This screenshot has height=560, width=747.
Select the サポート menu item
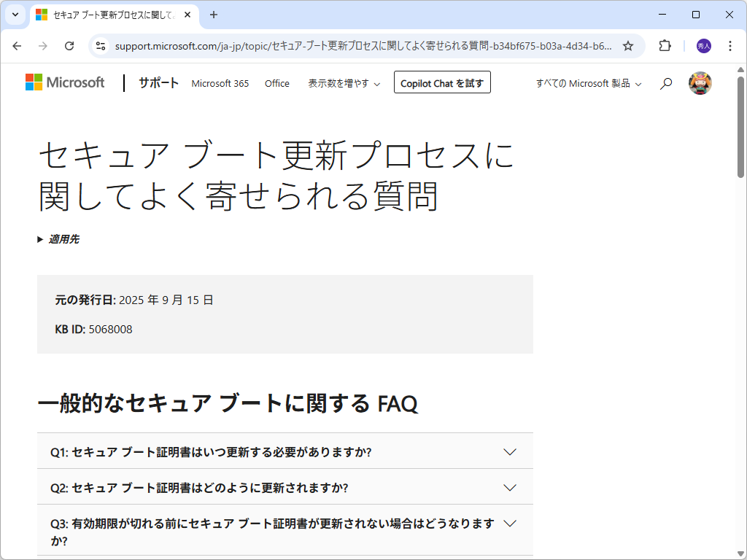[x=158, y=83]
